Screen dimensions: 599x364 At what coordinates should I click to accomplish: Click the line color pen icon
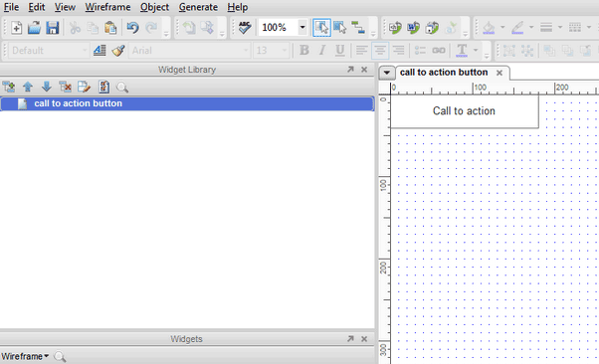517,28
